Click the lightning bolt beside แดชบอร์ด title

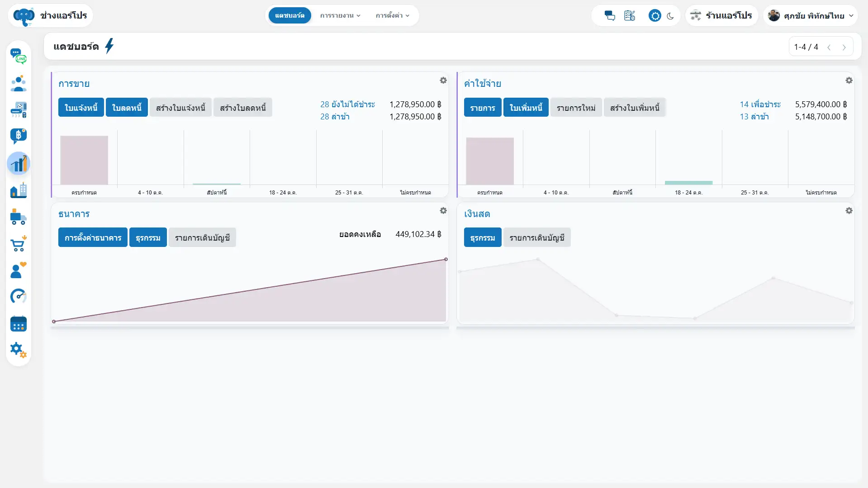click(109, 46)
